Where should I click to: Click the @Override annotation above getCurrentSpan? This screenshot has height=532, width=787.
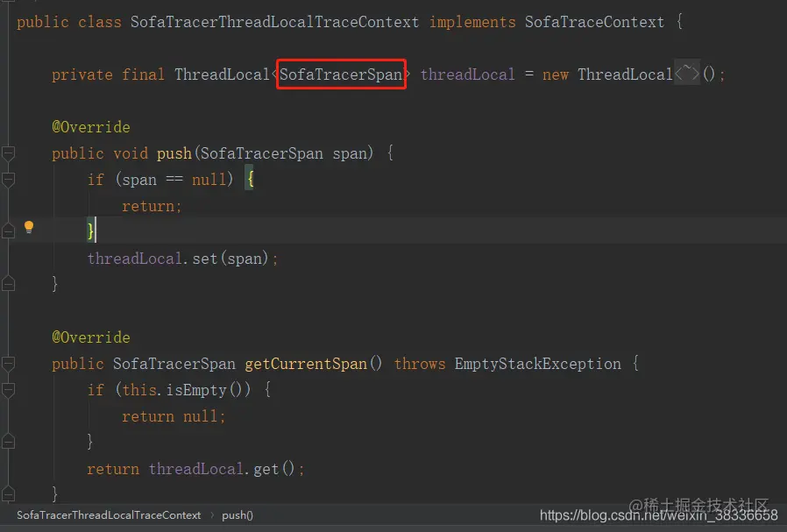click(x=91, y=337)
